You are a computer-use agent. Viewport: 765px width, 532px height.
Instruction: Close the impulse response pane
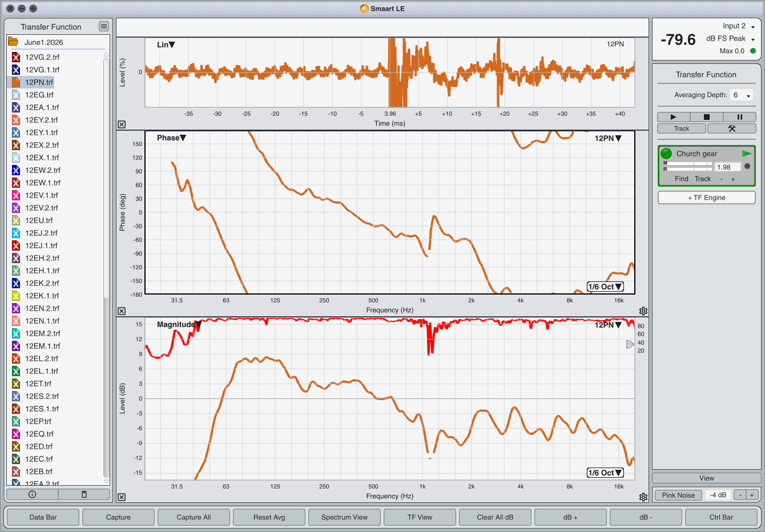pyautogui.click(x=122, y=124)
